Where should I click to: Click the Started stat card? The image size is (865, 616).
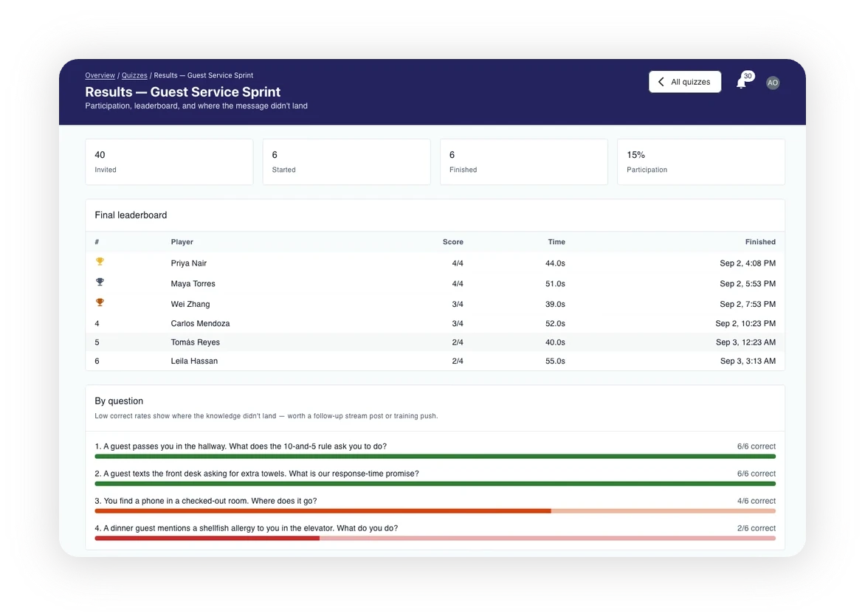pos(346,162)
